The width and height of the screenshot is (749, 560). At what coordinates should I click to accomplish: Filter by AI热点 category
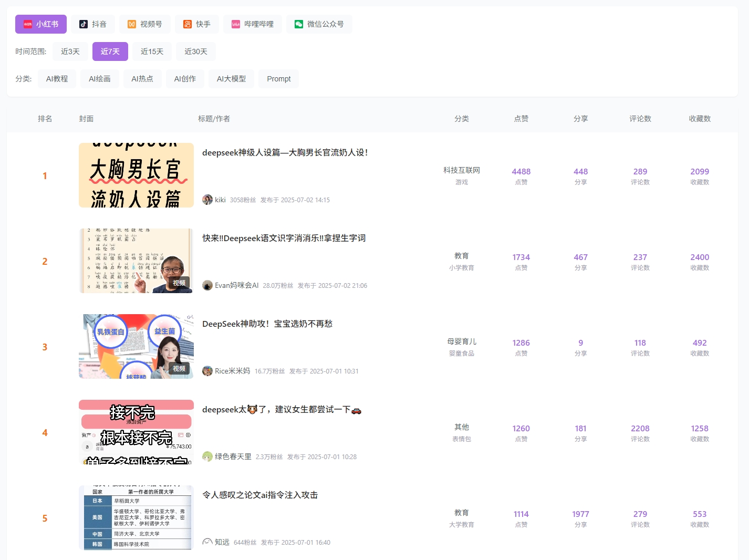pyautogui.click(x=142, y=79)
